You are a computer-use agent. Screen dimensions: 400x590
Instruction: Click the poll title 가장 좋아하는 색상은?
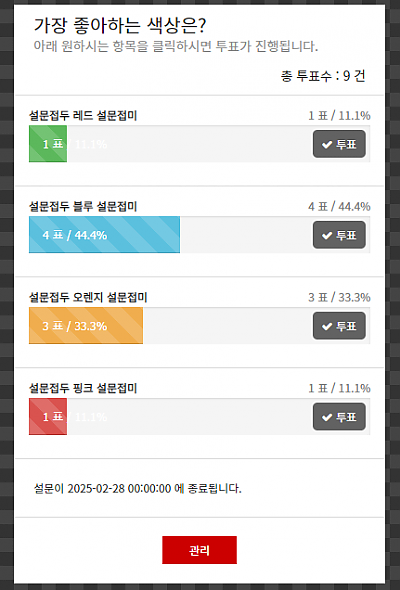pyautogui.click(x=120, y=26)
